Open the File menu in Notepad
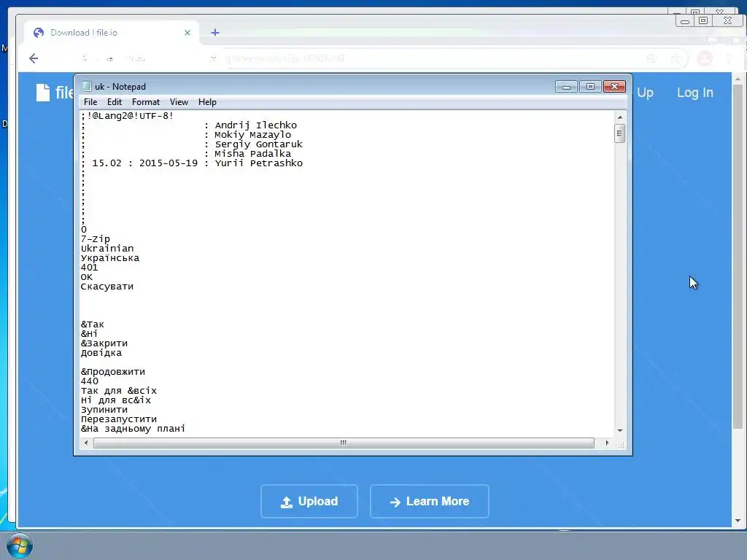 click(x=90, y=102)
